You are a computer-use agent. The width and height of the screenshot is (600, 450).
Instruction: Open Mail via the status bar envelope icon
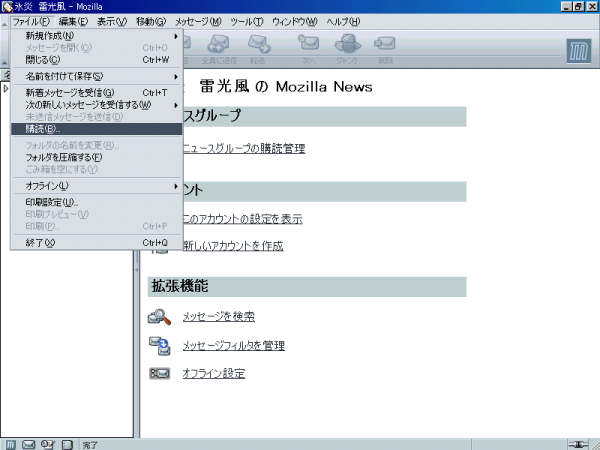(29, 445)
